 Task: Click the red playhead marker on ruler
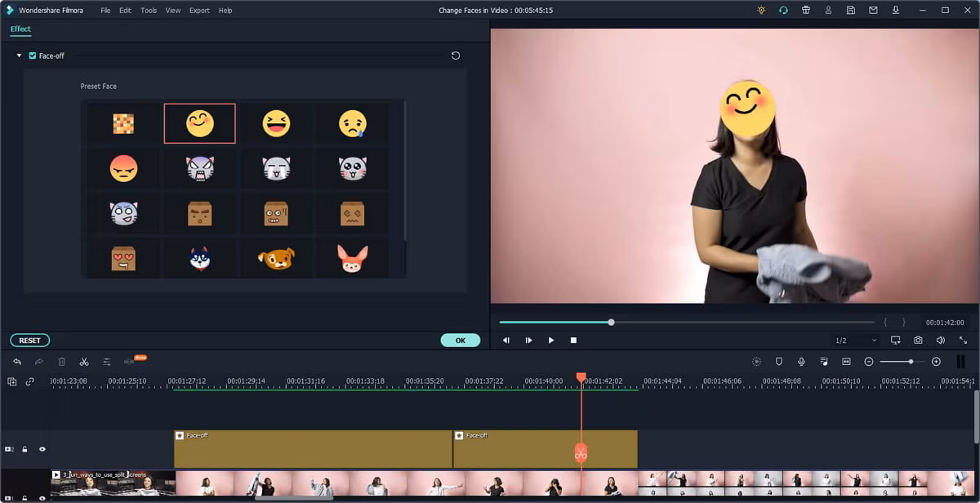click(x=581, y=378)
